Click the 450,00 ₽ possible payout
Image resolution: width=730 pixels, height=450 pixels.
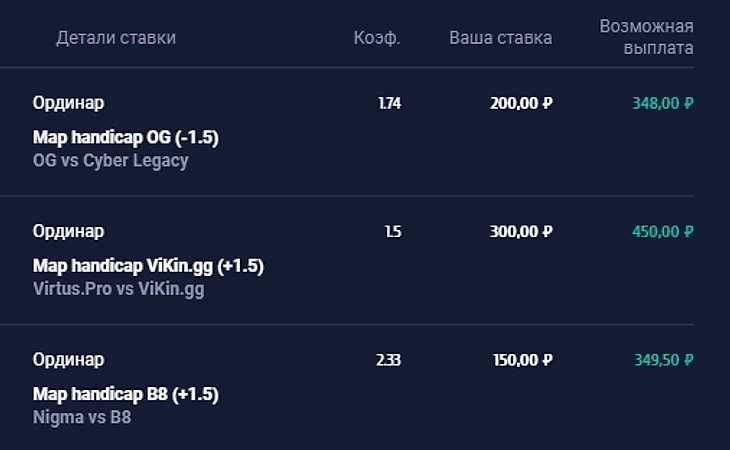(x=663, y=231)
